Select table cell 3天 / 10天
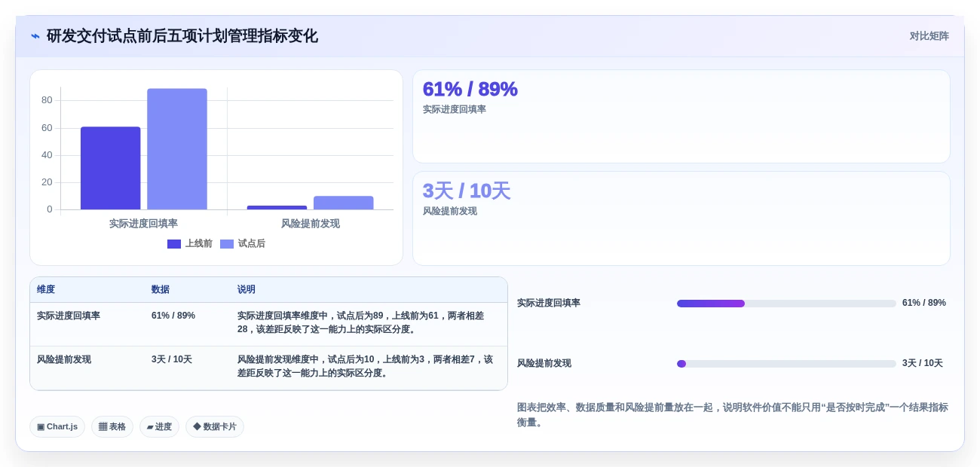Viewport: 980px width, 467px height. pos(172,359)
